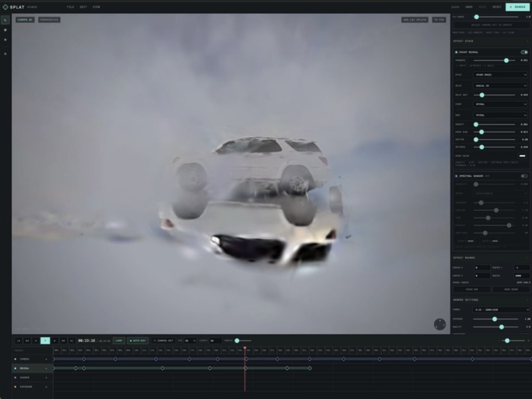The width and height of the screenshot is (532, 399).
Task: Open the Point Color swatch
Action: [x=522, y=156]
